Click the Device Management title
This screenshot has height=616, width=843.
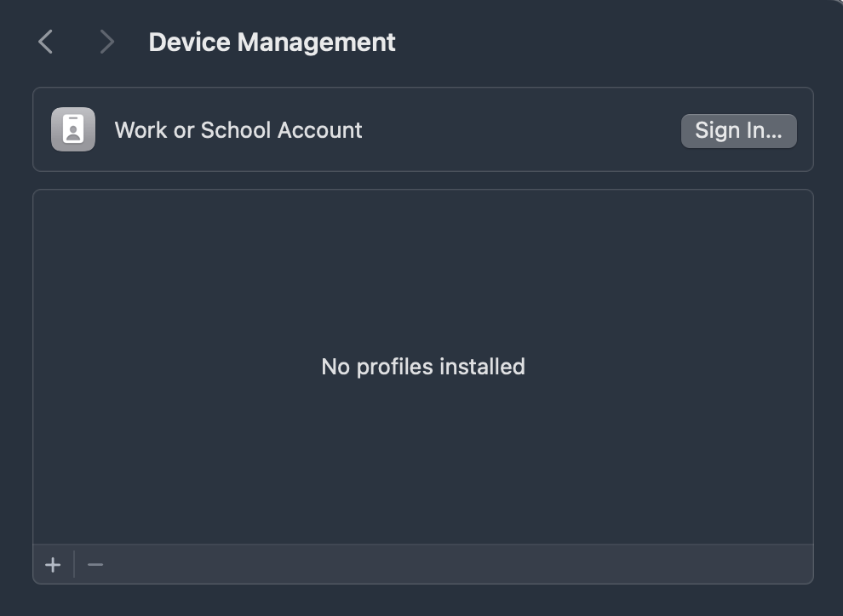[272, 42]
